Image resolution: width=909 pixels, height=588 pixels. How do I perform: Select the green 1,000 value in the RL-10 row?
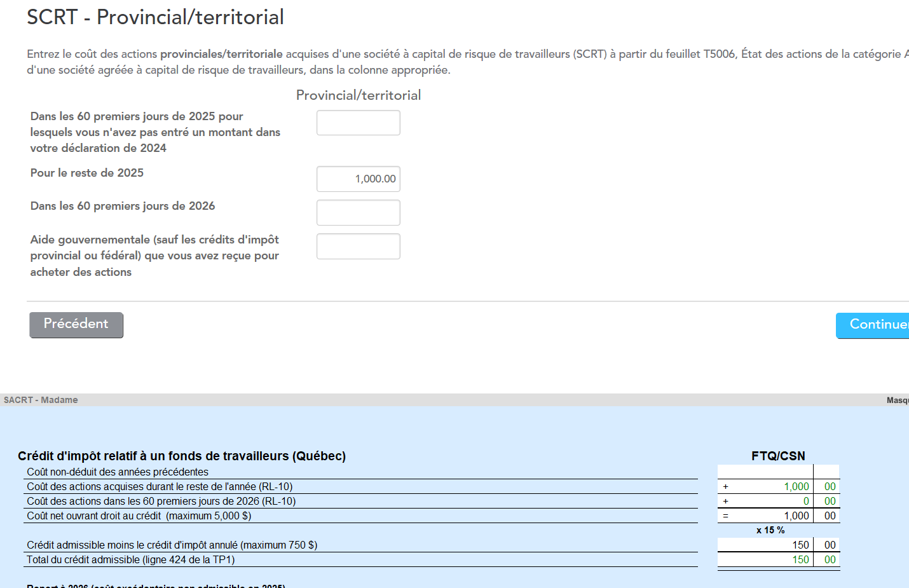[796, 487]
